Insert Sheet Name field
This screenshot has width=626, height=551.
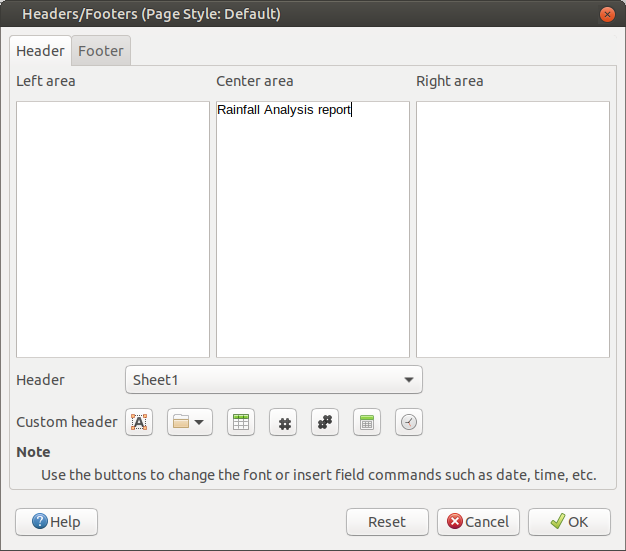pyautogui.click(x=241, y=422)
